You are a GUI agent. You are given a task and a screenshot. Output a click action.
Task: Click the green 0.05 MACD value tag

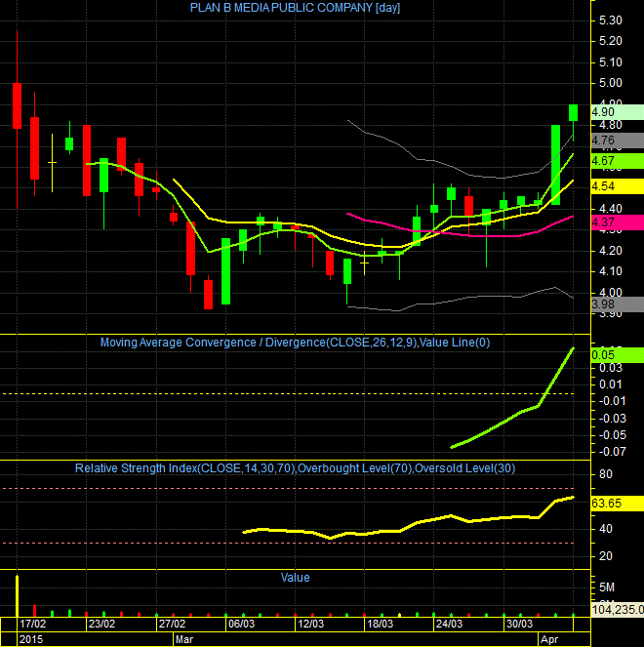click(618, 355)
